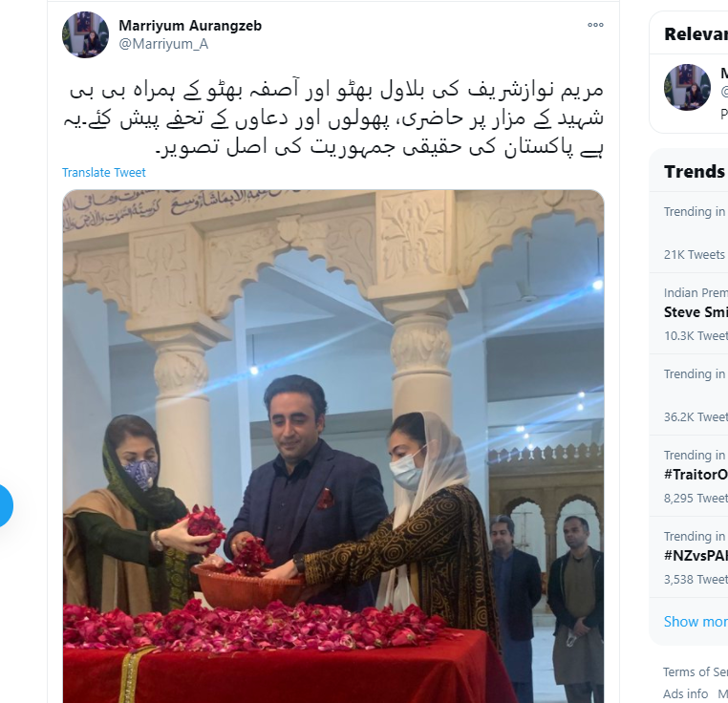The height and width of the screenshot is (703, 728).
Task: Open the Marriyum Aurangzeb display name
Action: [x=190, y=26]
